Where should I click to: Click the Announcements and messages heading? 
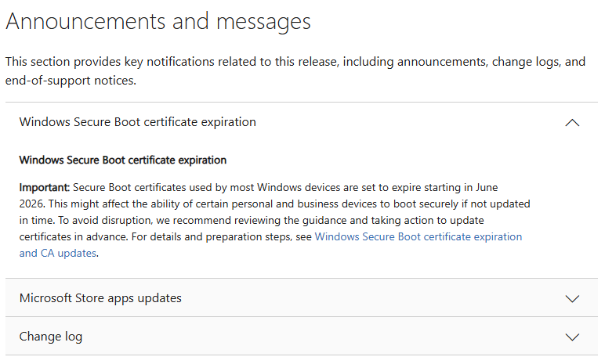(x=158, y=22)
